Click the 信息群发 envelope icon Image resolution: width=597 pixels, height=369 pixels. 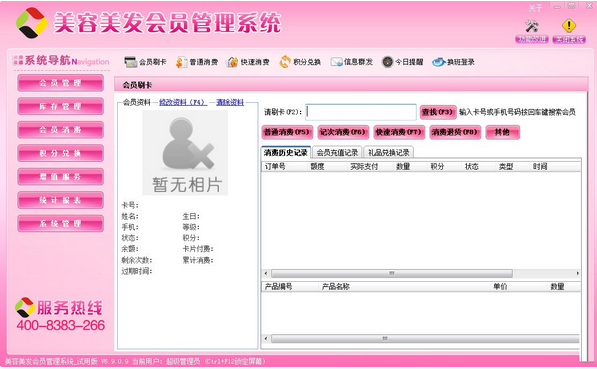pos(337,62)
